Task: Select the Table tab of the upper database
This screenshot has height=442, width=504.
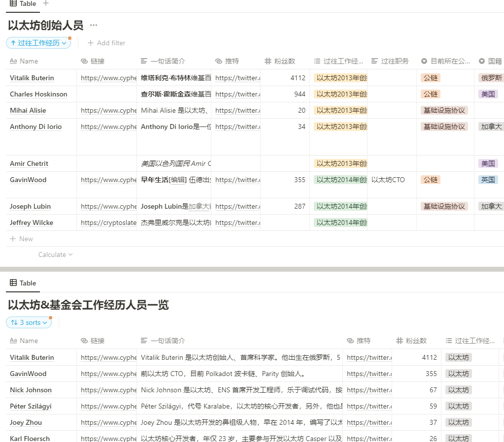Action: coord(23,4)
